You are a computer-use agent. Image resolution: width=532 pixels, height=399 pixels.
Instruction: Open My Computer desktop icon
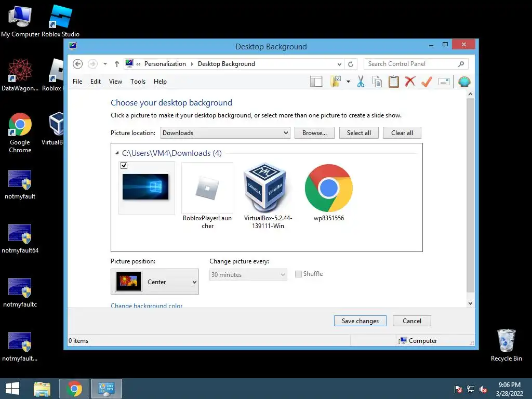coord(20,21)
